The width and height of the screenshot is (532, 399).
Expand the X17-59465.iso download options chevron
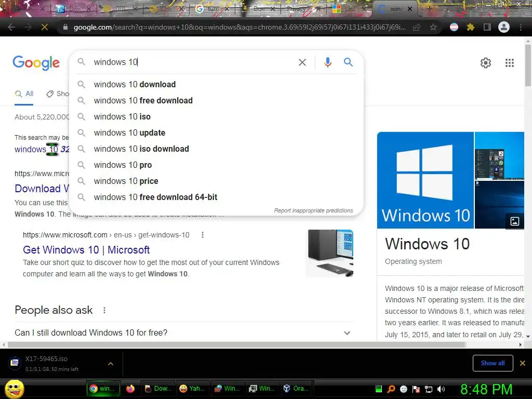(x=111, y=363)
